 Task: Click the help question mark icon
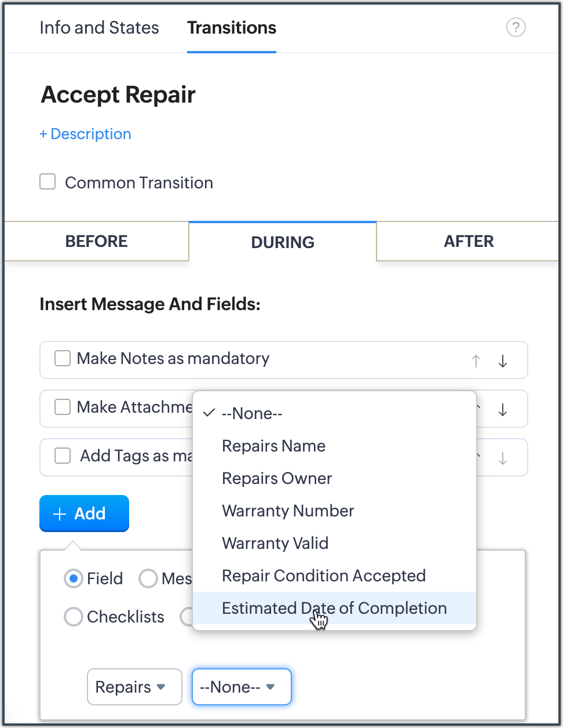(516, 27)
